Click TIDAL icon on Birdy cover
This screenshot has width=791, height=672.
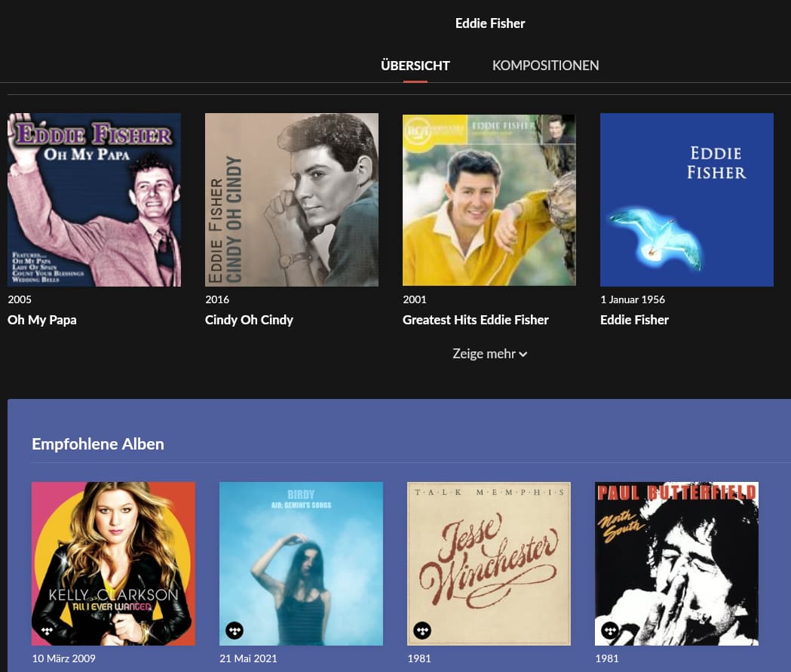point(235,631)
